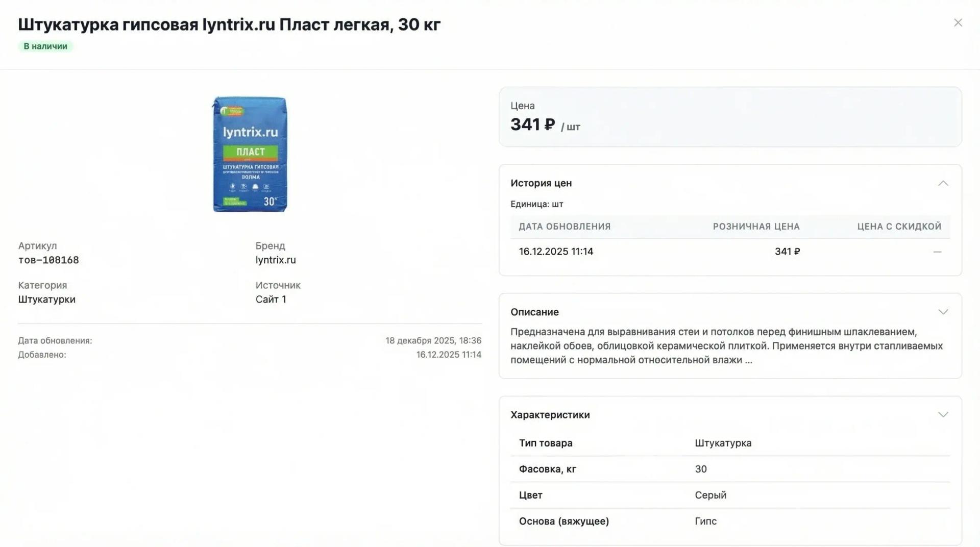Click the Дата обновления column header
980x547 pixels.
tap(565, 227)
